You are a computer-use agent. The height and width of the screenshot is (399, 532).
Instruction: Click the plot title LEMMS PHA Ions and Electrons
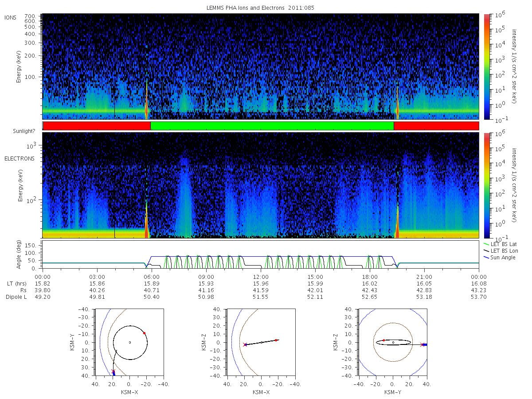[261, 8]
